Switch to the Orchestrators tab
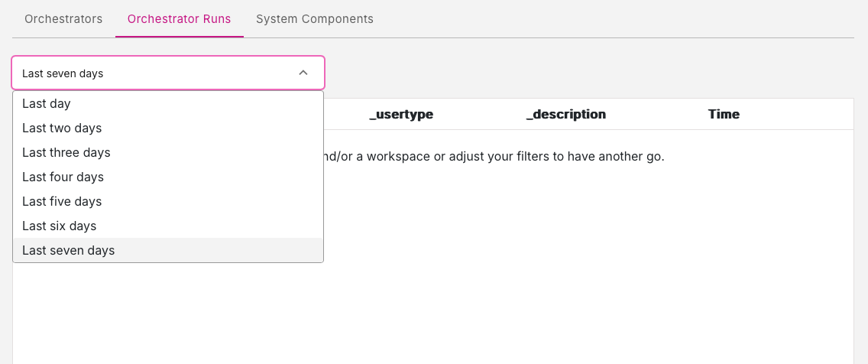 point(63,19)
